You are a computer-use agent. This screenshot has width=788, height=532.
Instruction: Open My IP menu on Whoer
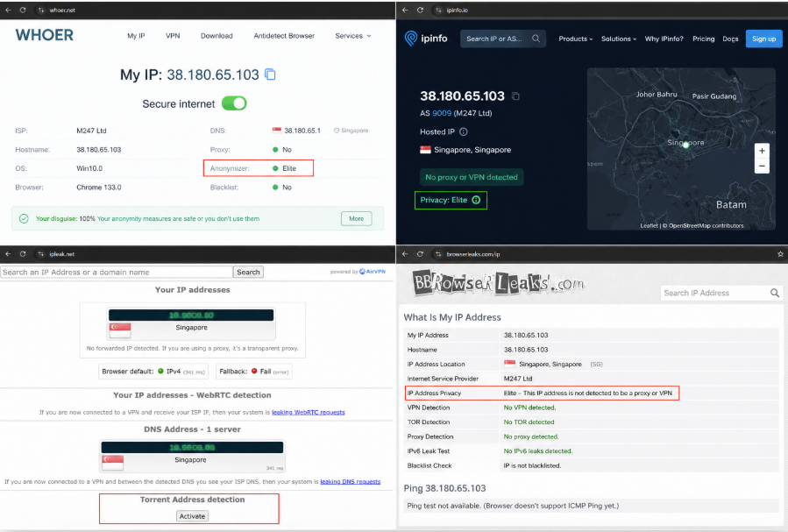coord(136,36)
